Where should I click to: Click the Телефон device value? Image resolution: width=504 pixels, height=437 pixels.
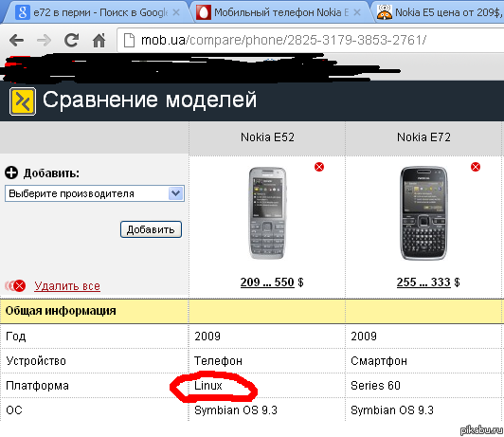[218, 361]
